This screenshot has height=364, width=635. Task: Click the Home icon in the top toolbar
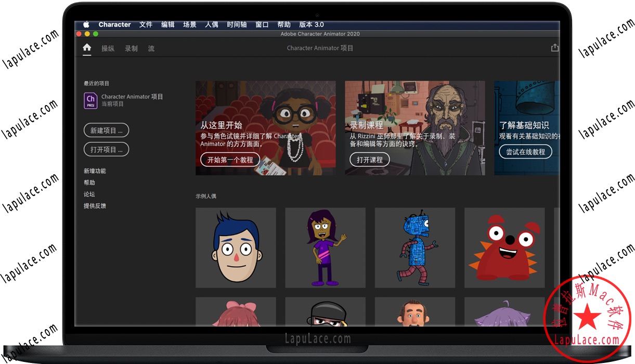coord(86,48)
